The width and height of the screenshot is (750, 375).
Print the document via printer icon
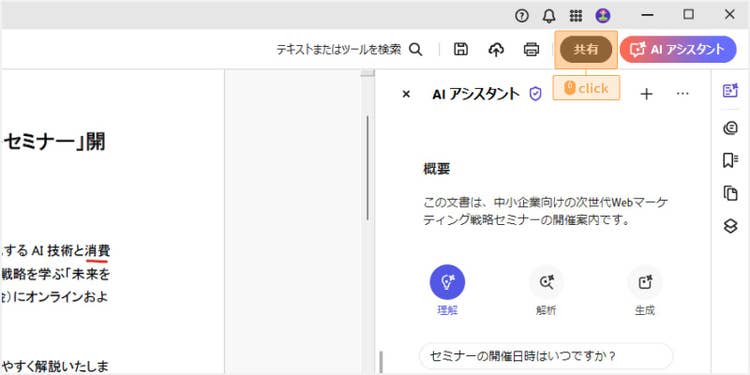531,49
